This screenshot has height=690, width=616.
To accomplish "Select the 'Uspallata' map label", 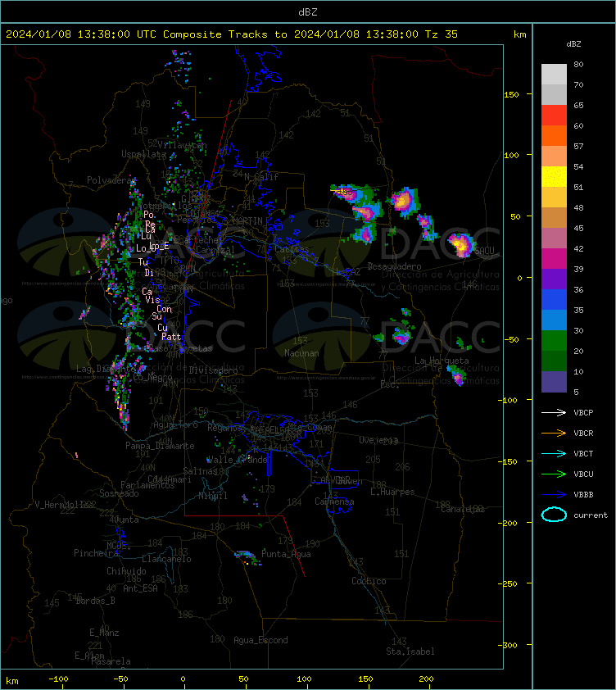I will (144, 154).
